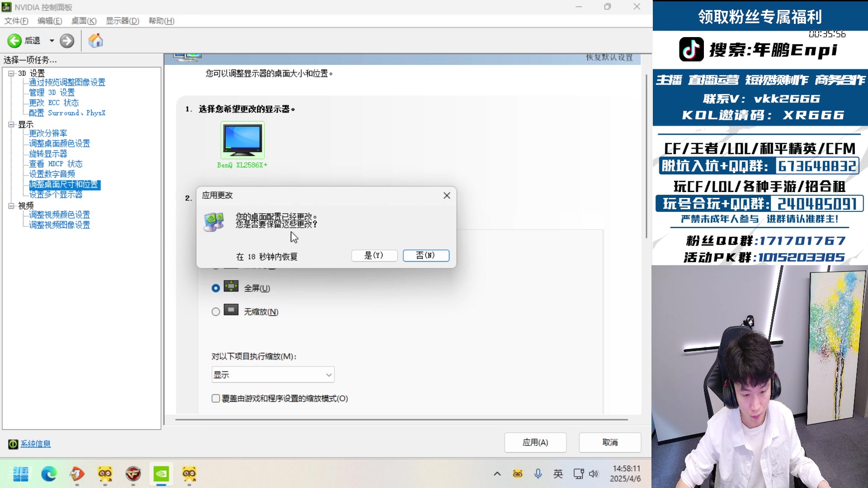Open the 编辑(E) menu
The height and width of the screenshot is (488, 868).
(50, 21)
